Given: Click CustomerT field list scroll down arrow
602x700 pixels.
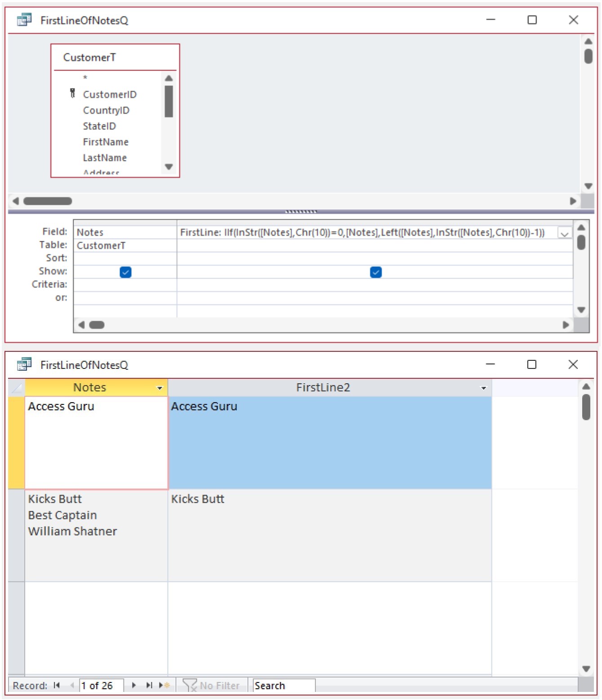Looking at the screenshot, I should click(169, 167).
